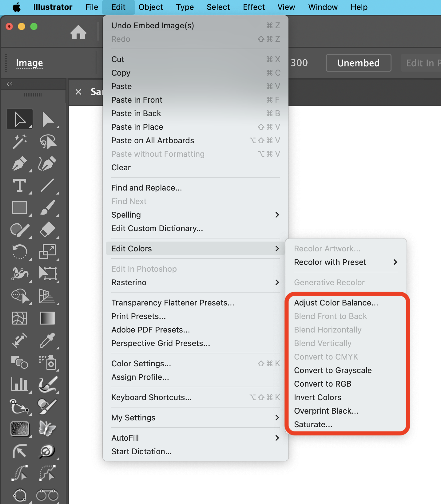Select the Column Graph tool
The width and height of the screenshot is (441, 504).
[x=19, y=384]
